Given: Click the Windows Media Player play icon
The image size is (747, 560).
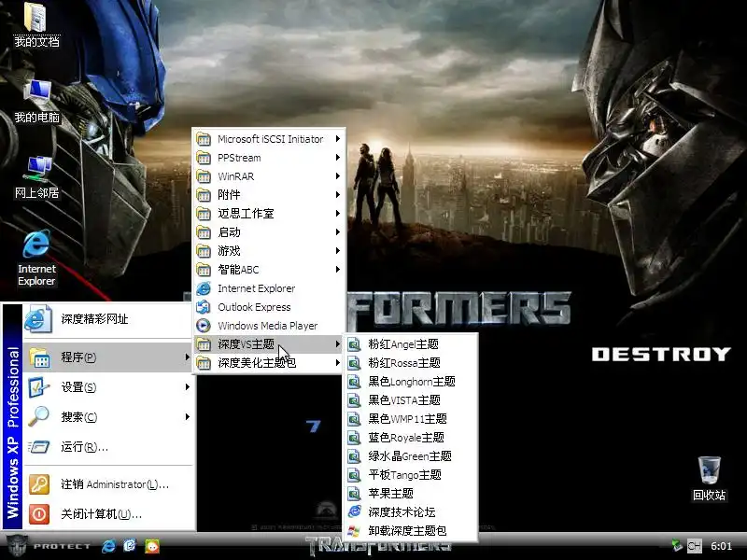Looking at the screenshot, I should [204, 326].
